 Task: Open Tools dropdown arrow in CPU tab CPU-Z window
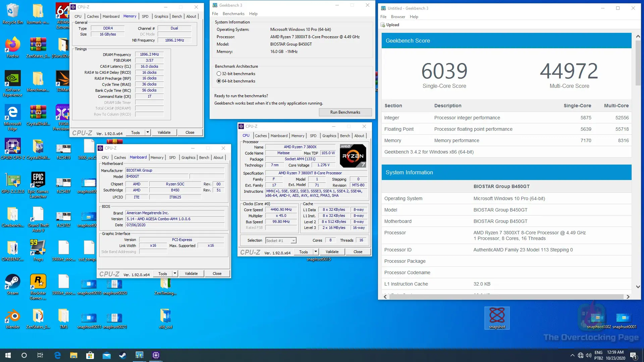point(316,252)
